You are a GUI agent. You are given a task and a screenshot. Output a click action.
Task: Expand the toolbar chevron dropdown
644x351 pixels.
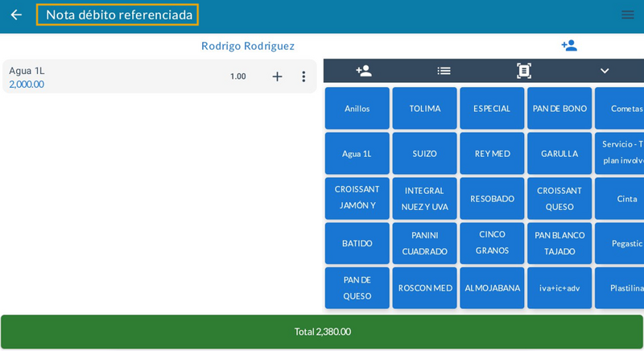point(605,71)
